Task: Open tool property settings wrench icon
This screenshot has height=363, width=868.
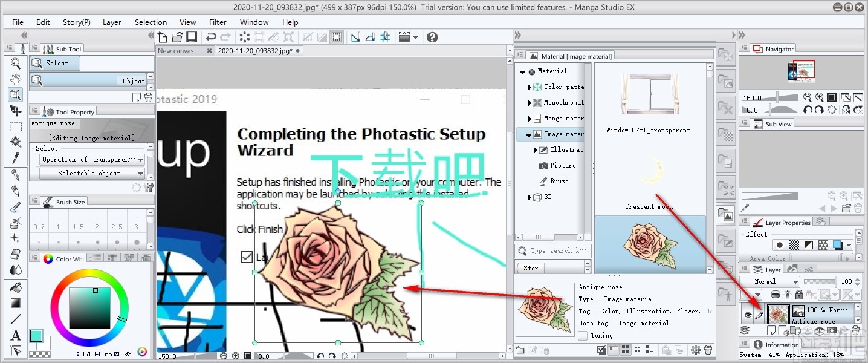Action: click(x=149, y=188)
